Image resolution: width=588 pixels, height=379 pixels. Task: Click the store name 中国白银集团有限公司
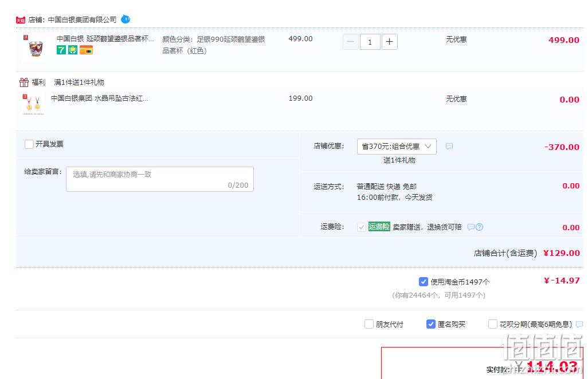click(82, 19)
